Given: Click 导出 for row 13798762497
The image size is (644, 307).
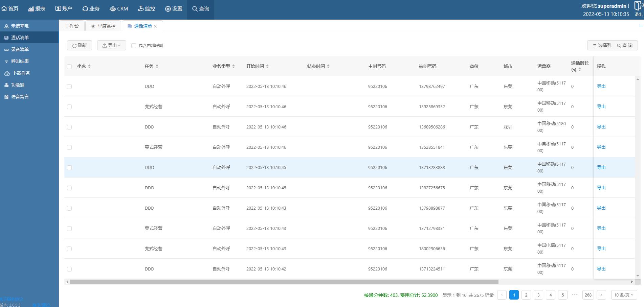Looking at the screenshot, I should 601,86.
